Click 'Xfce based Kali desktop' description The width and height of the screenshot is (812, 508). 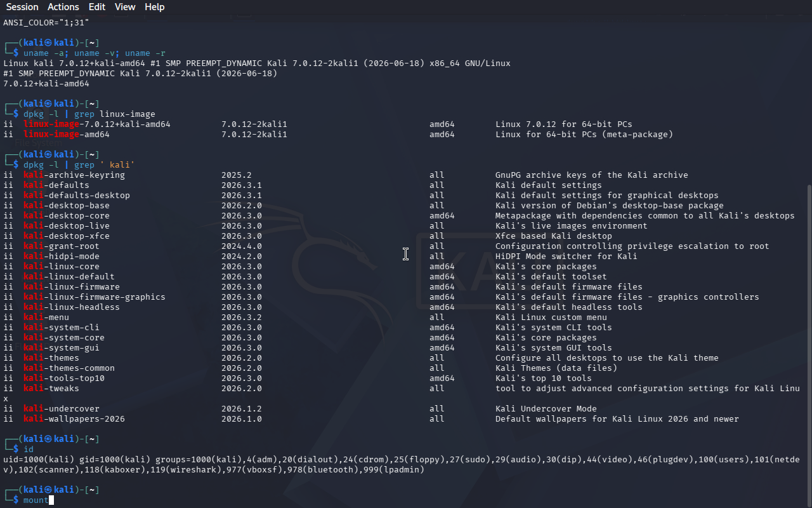tap(554, 236)
